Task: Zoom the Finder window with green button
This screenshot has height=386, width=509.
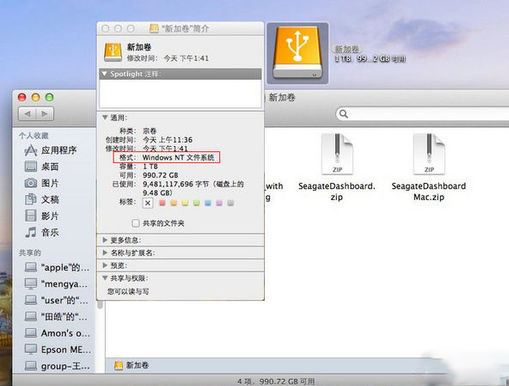Action: 49,97
